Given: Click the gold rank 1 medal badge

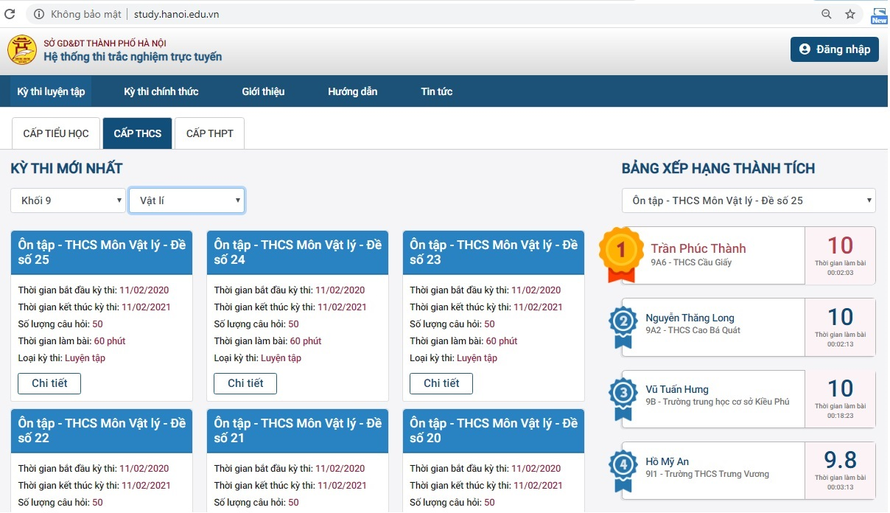Looking at the screenshot, I should point(621,254).
